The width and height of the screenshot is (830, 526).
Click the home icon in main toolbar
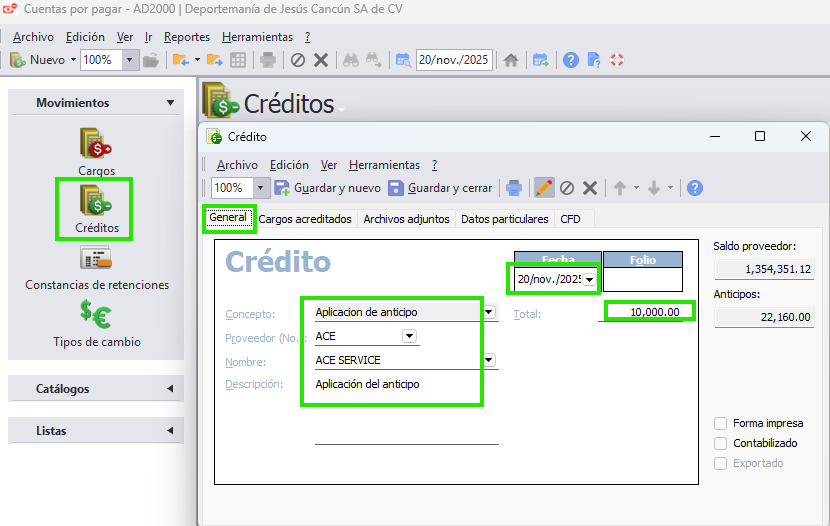(x=511, y=60)
